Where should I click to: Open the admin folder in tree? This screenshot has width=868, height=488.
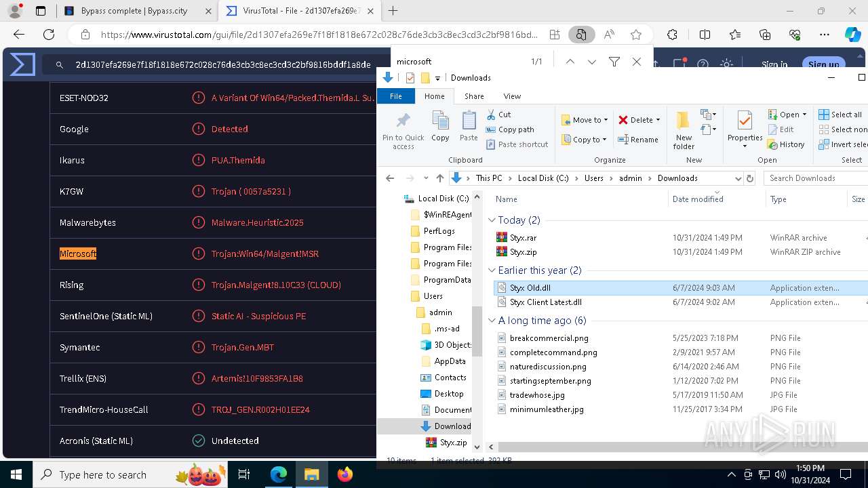(440, 312)
